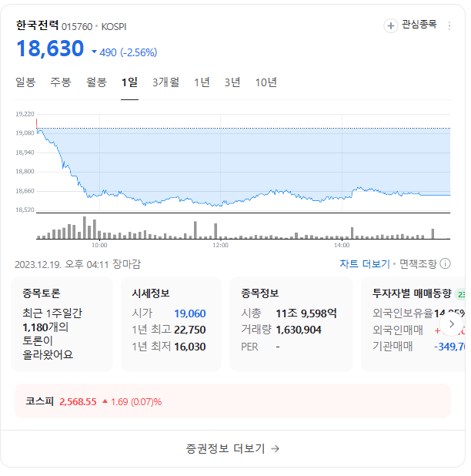Click the 1년 최저 value 16,030
The height and width of the screenshot is (476, 471).
[190, 347]
